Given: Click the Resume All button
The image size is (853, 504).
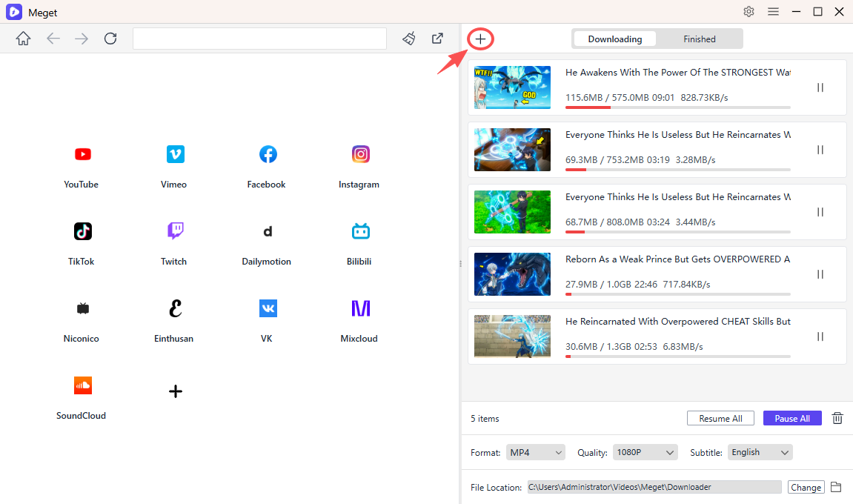Looking at the screenshot, I should click(x=720, y=419).
